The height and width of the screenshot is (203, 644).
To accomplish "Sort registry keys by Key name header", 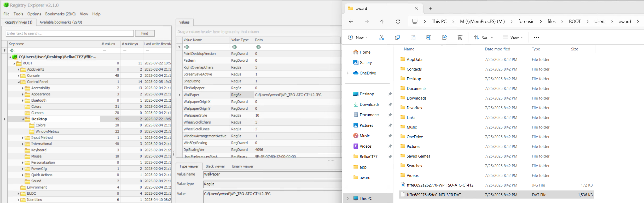I will coord(16,44).
